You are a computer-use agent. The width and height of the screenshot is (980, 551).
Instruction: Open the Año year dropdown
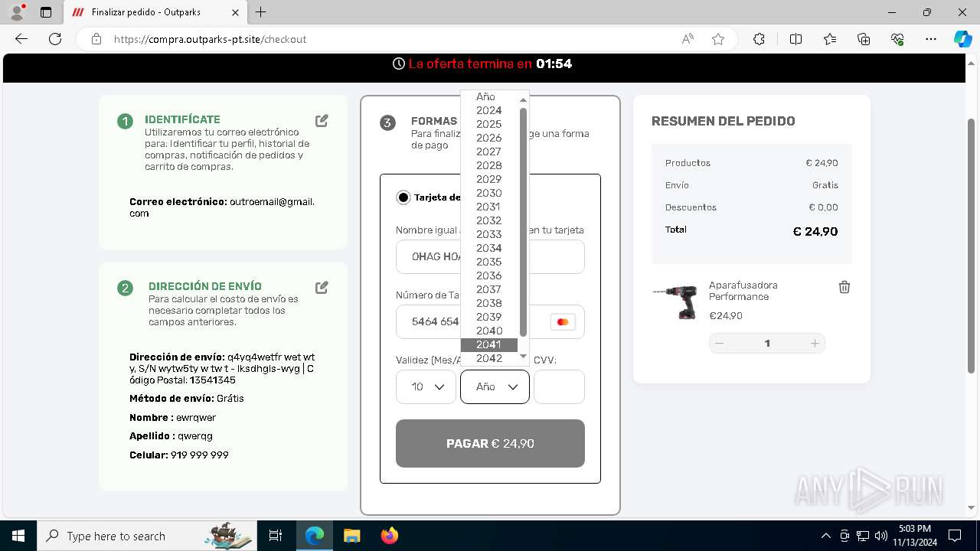coord(495,386)
